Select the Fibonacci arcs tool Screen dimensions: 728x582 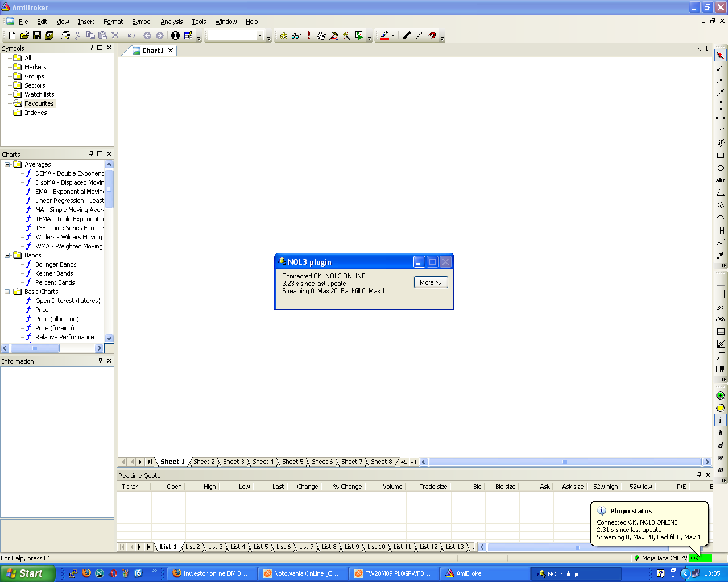click(x=721, y=319)
